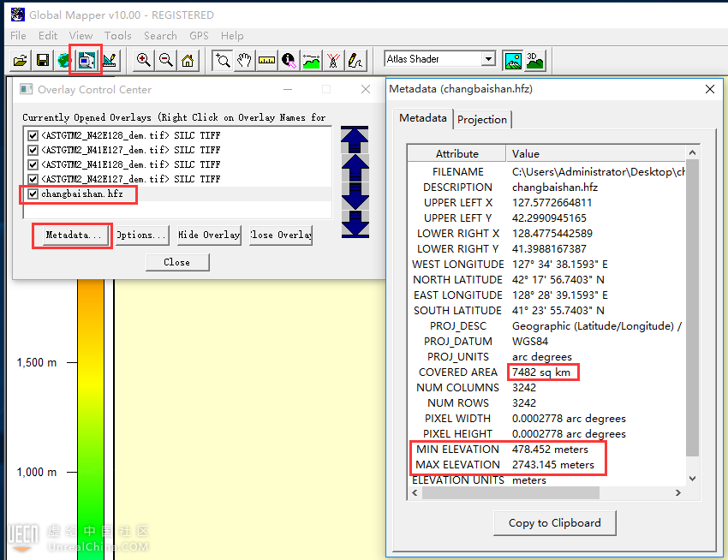Select the Measure ruler tool
The height and width of the screenshot is (560, 728).
click(266, 60)
